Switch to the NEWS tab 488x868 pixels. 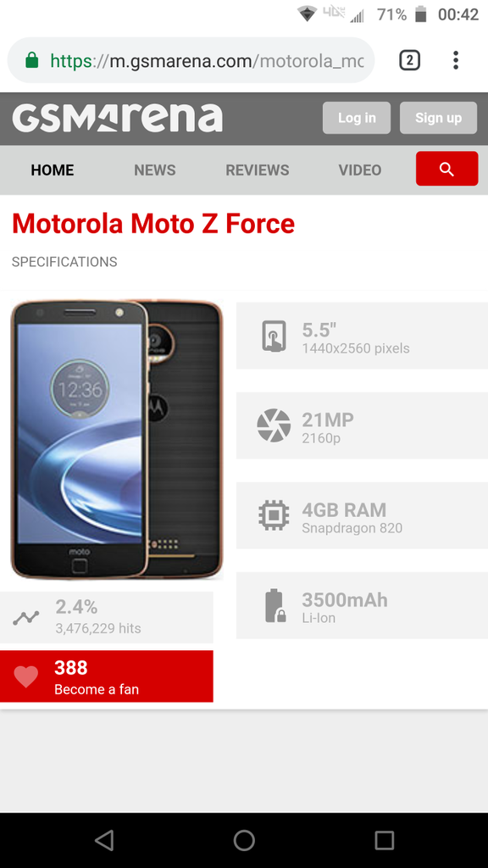(155, 170)
